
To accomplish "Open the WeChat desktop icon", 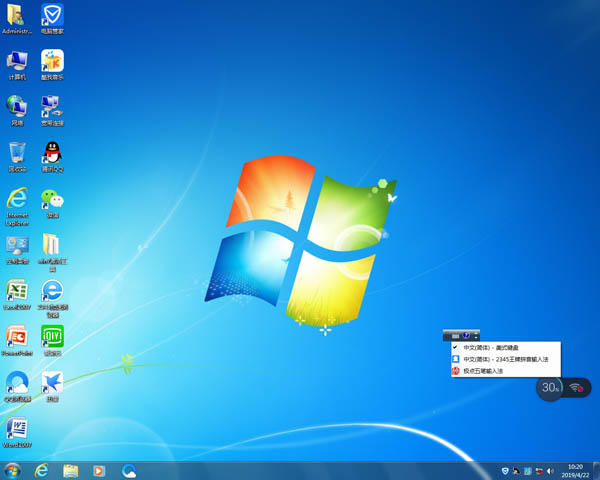I will (x=52, y=199).
